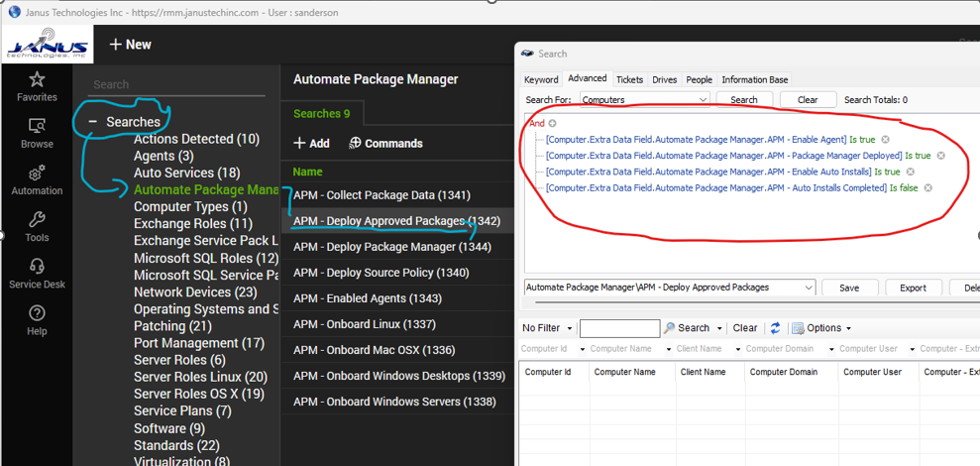This screenshot has height=466, width=980.
Task: Collapse the Searches tree node
Action: pyautogui.click(x=92, y=122)
